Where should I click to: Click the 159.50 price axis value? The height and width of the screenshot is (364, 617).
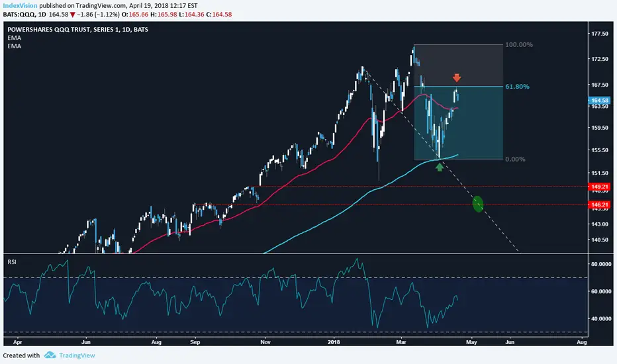coord(600,128)
